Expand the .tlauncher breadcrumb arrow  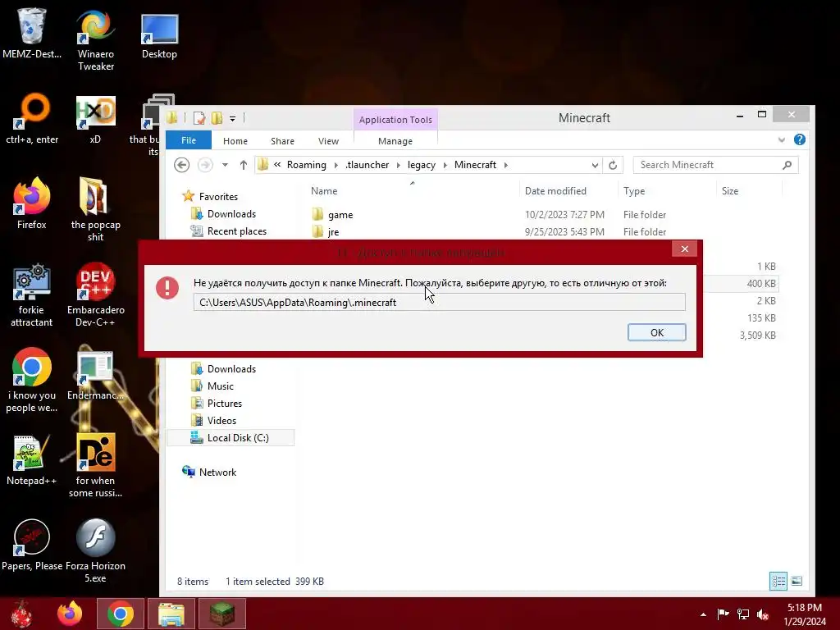coord(398,165)
